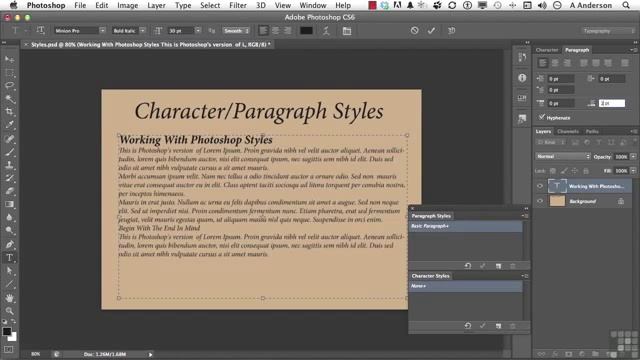640x360 pixels.
Task: Select the Zoom tool
Action: coord(9,311)
